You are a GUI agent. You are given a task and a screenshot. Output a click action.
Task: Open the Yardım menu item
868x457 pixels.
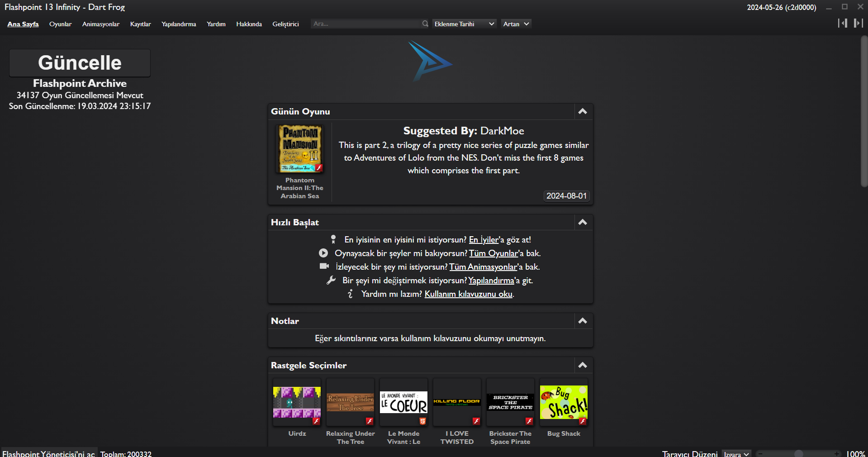[x=216, y=24]
